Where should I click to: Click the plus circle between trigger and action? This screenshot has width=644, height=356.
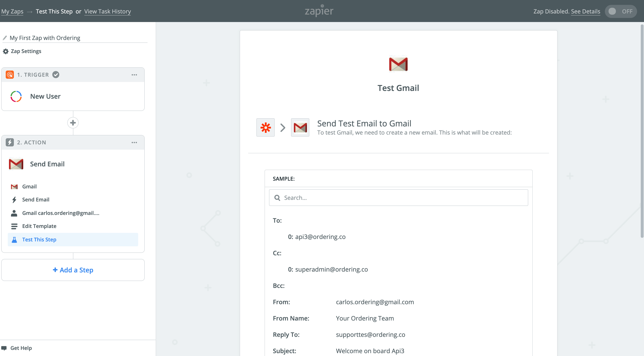[x=73, y=123]
